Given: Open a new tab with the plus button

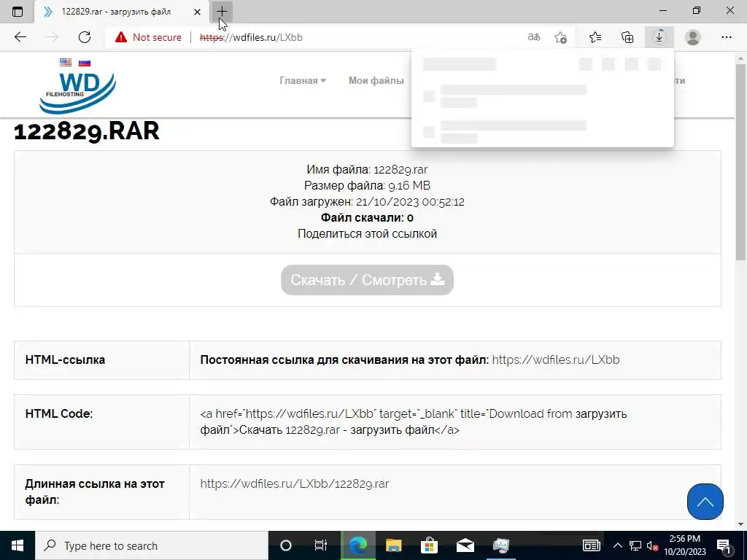Looking at the screenshot, I should (222, 12).
